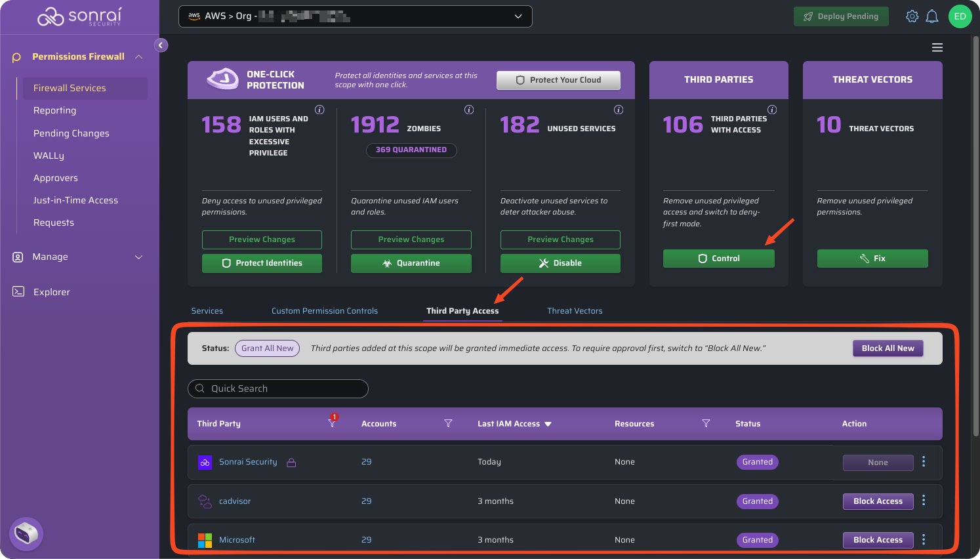Open Pending Changes in sidebar
The width and height of the screenshot is (980, 559).
pyautogui.click(x=71, y=133)
